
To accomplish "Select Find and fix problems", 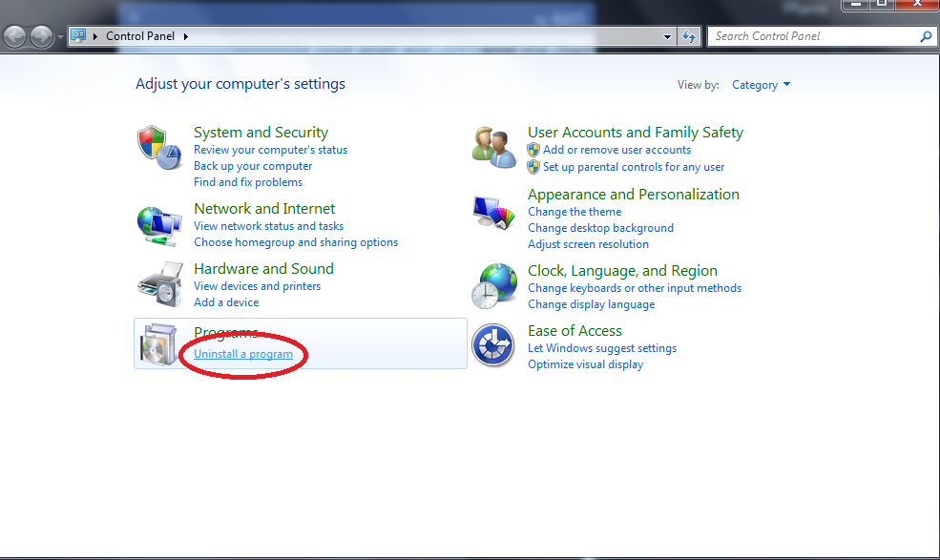I will 248,182.
